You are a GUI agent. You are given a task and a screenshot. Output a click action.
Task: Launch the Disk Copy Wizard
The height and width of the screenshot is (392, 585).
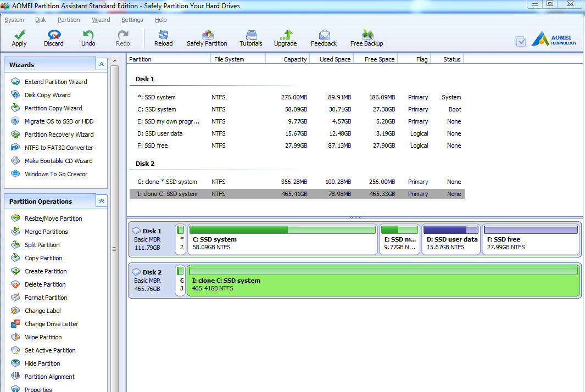pos(47,95)
